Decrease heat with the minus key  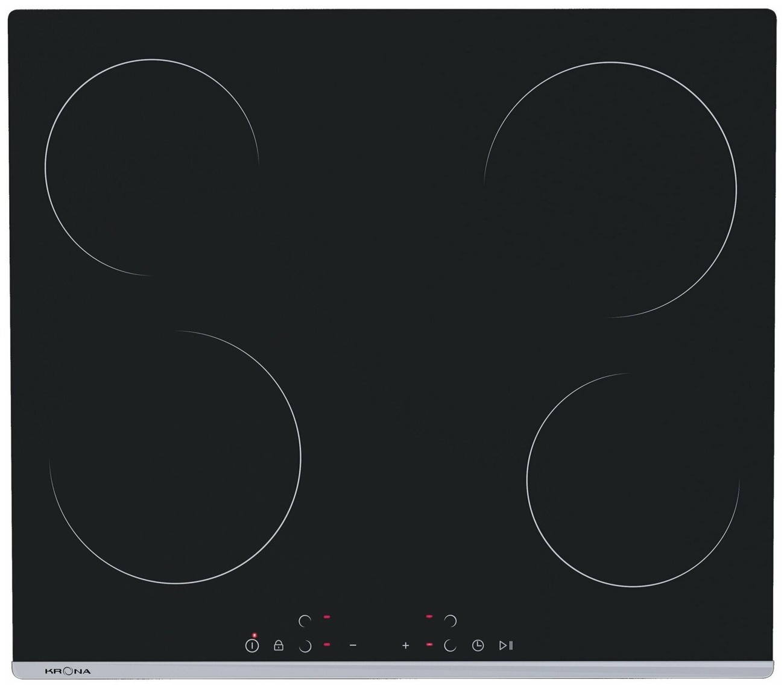click(353, 646)
